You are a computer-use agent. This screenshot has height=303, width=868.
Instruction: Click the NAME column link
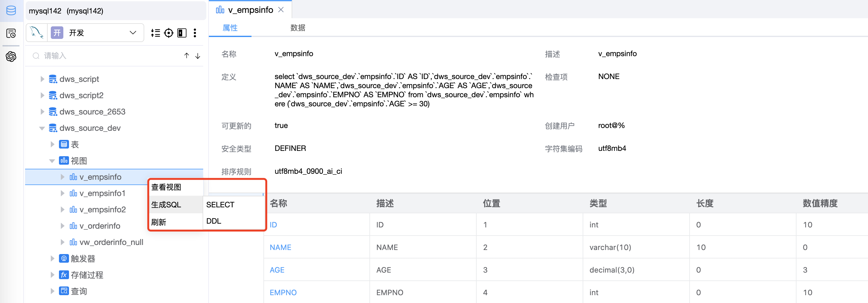pyautogui.click(x=280, y=247)
